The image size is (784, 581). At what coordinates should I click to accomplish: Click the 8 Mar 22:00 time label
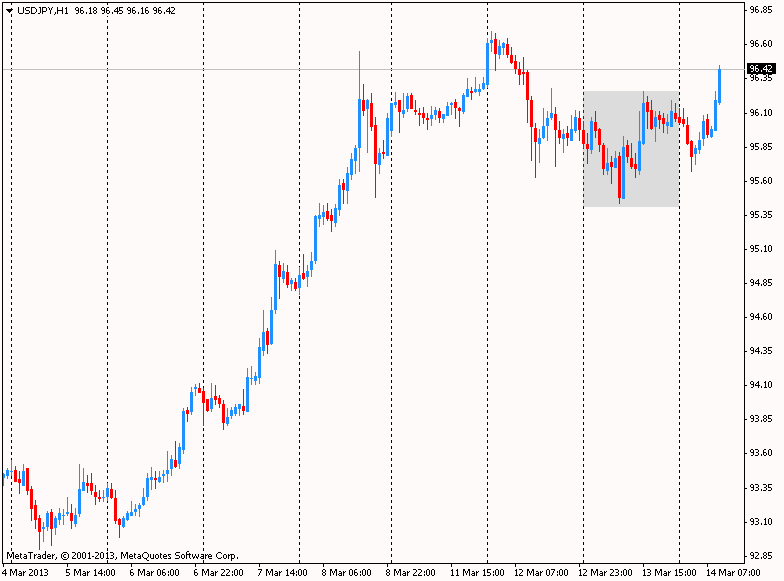(410, 572)
